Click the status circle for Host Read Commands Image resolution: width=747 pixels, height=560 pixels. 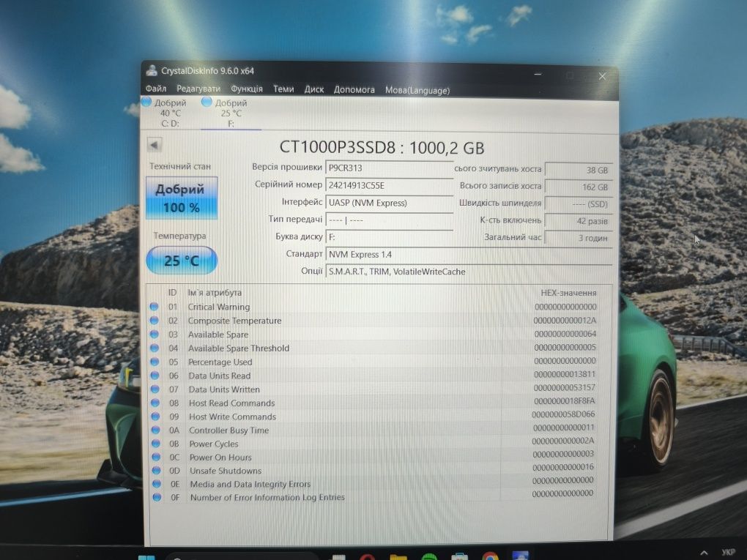155,403
